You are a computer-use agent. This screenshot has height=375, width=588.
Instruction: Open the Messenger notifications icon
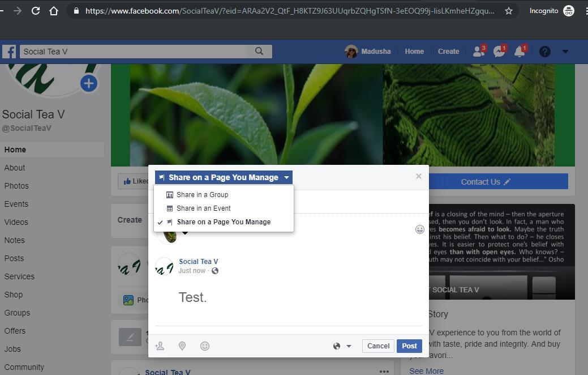tap(499, 51)
